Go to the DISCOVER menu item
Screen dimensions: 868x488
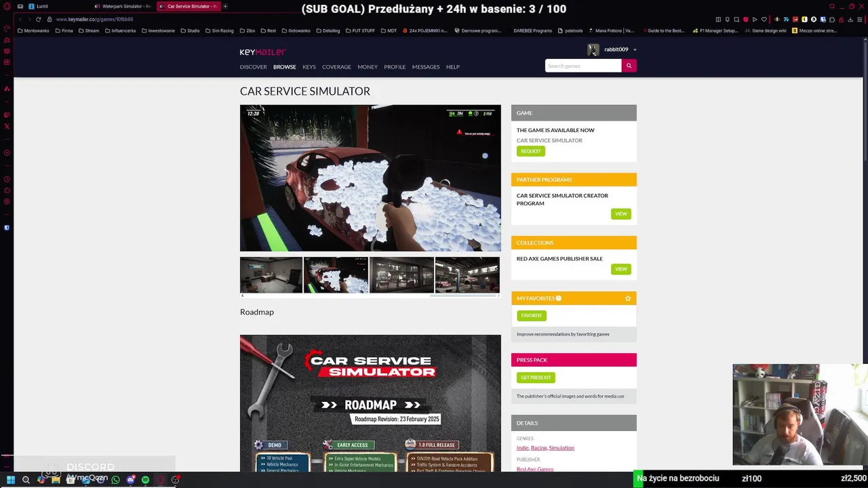253,67
